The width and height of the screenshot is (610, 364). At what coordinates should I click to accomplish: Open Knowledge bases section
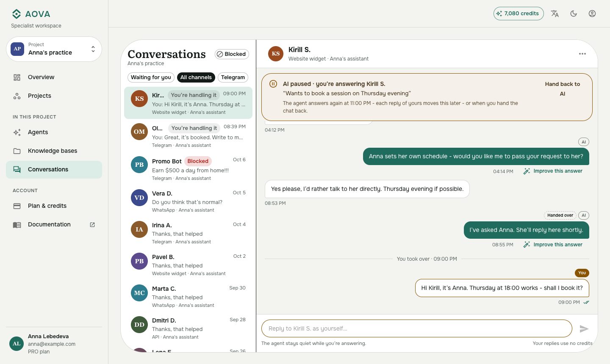click(54, 151)
